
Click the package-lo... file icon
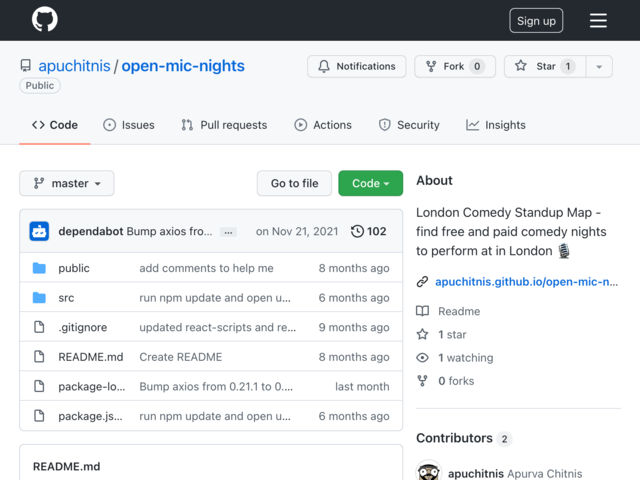pos(39,386)
